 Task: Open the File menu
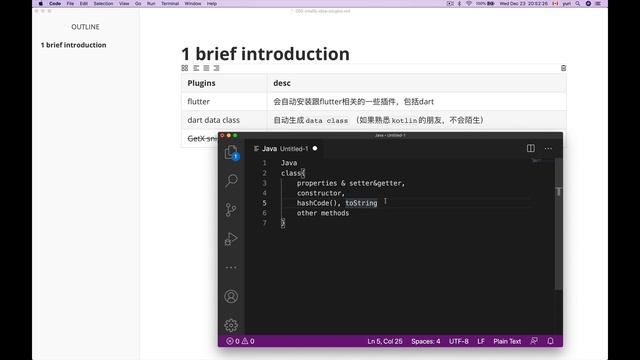(x=70, y=3)
